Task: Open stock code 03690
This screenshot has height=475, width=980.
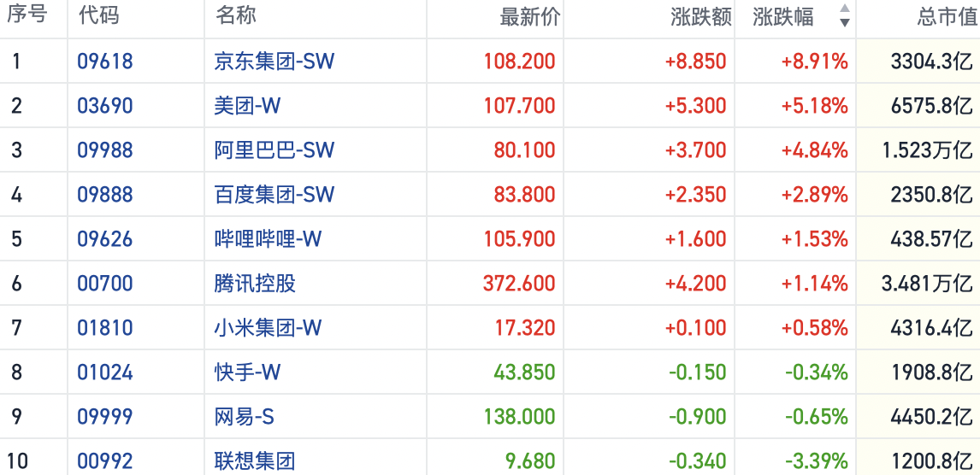Action: point(105,105)
